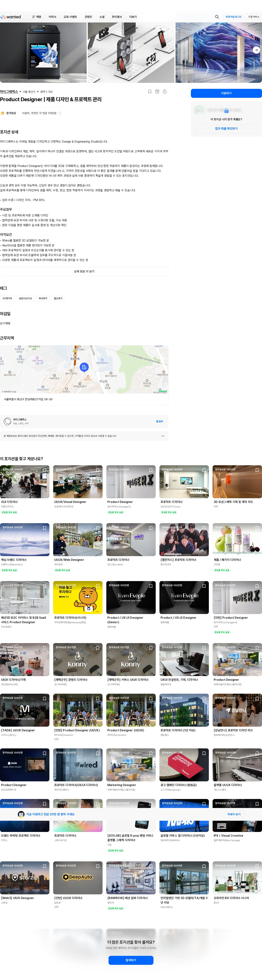Bookmark the 핵심 브랜드 디자이너 card
Image resolution: width=262 pixels, height=980 pixels.
(x=44, y=528)
